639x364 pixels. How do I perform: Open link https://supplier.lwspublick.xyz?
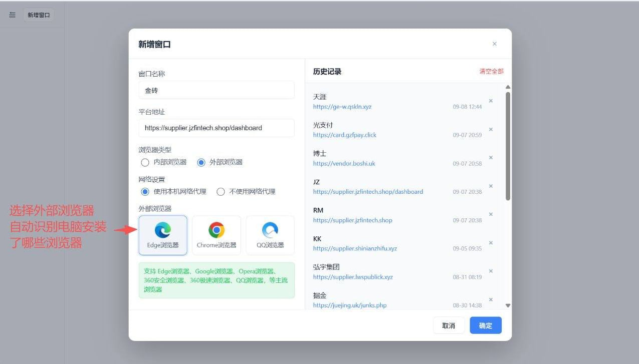pyautogui.click(x=353, y=277)
